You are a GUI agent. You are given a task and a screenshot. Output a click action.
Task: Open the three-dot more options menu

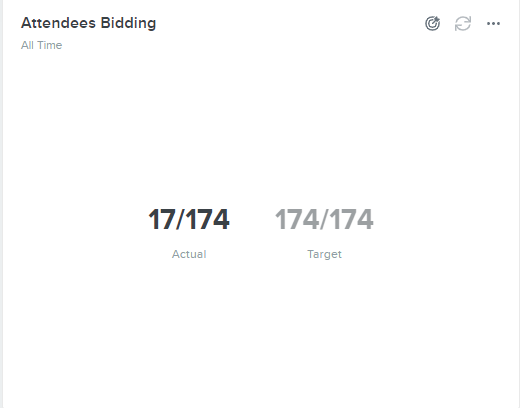(493, 23)
